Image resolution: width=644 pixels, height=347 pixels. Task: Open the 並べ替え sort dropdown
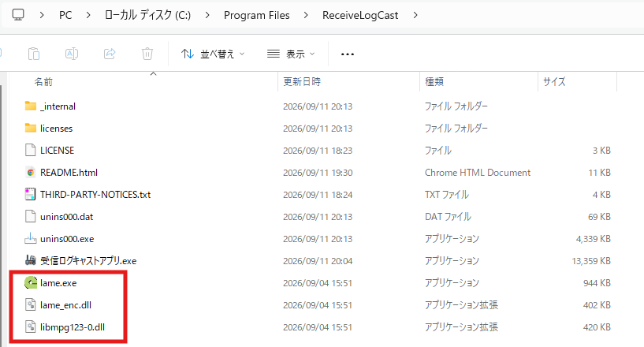tap(213, 54)
